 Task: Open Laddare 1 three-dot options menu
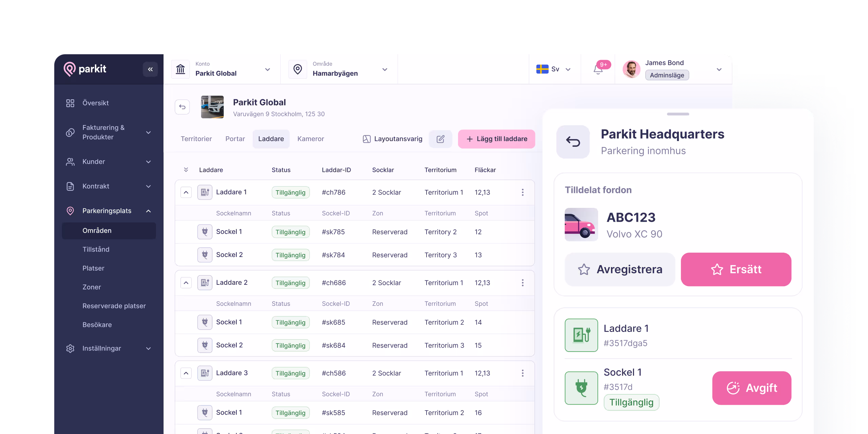tap(522, 192)
